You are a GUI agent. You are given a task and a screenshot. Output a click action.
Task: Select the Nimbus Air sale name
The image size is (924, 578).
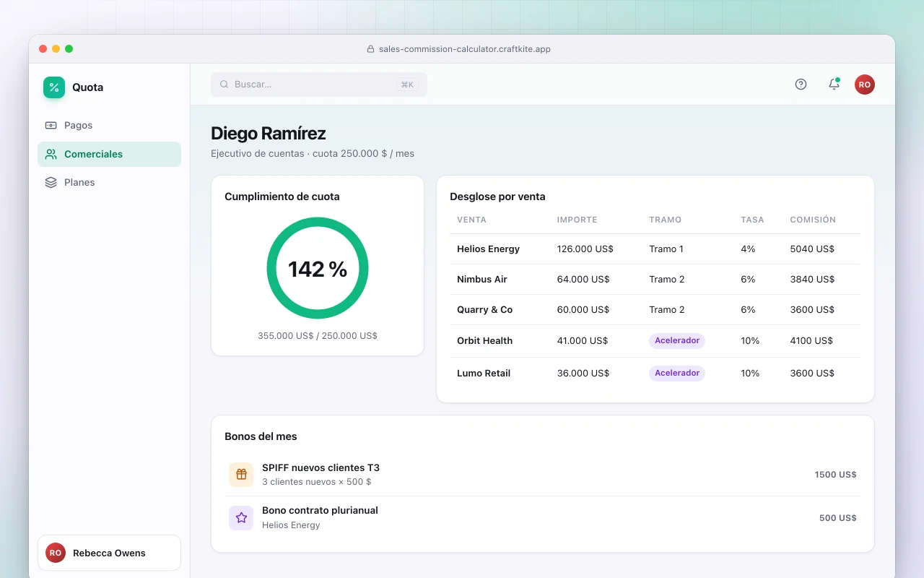pos(482,279)
